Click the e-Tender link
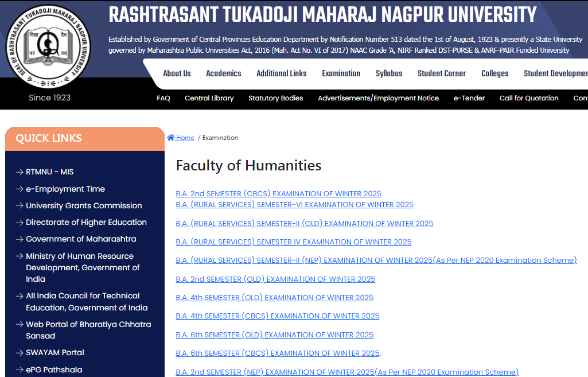Image resolution: width=588 pixels, height=377 pixels. (469, 98)
